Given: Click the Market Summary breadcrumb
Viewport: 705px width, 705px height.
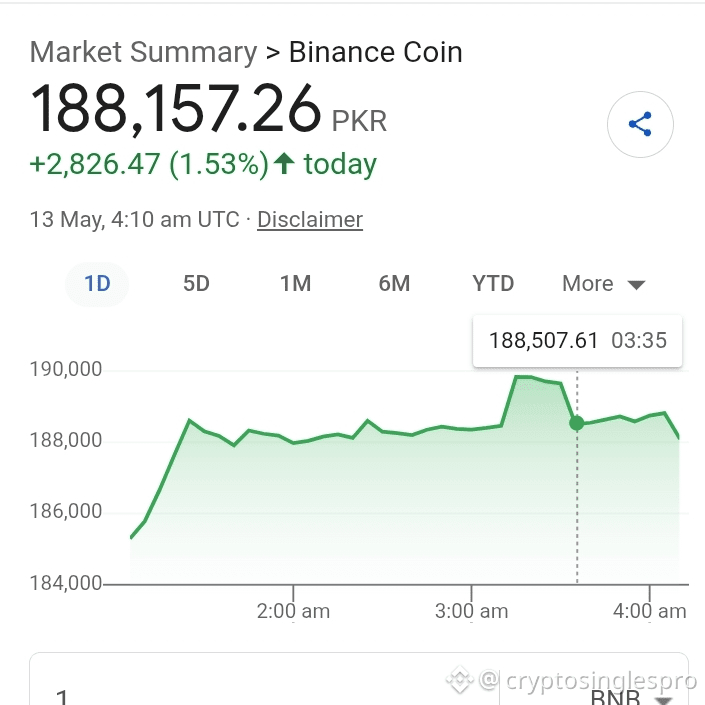Looking at the screenshot, I should [143, 52].
